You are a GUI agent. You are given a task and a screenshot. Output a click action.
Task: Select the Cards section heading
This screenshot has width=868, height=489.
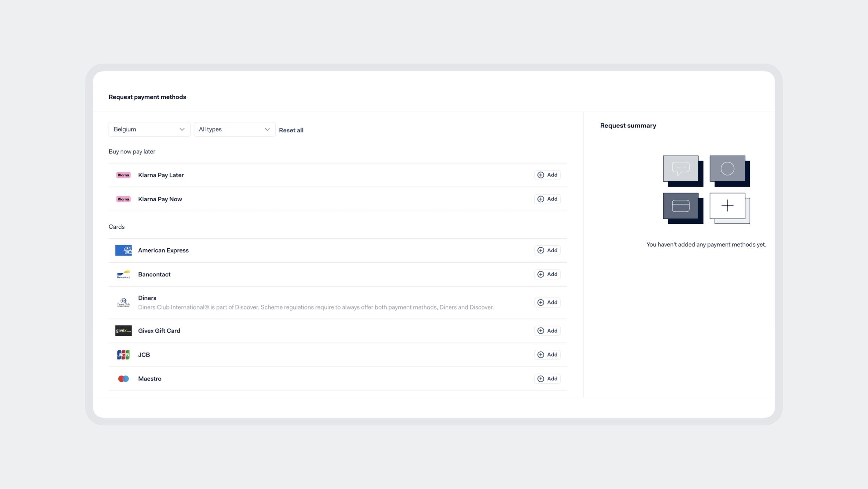pyautogui.click(x=116, y=226)
